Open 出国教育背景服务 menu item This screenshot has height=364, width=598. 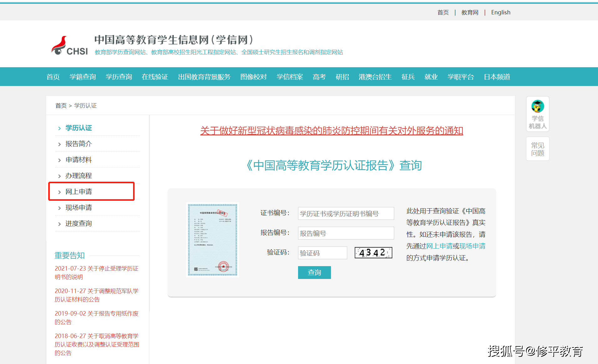click(204, 77)
